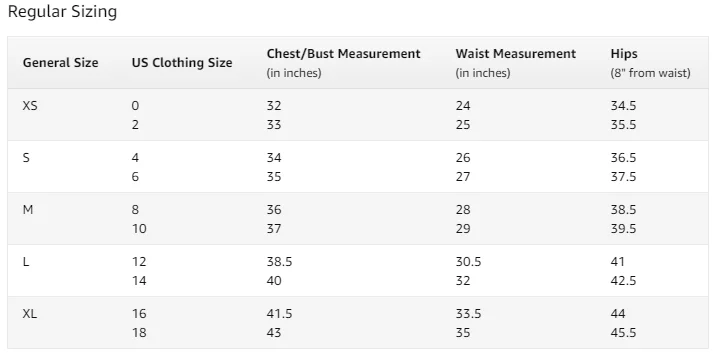Click US clothing size 10
The width and height of the screenshot is (718, 361).
(139, 229)
